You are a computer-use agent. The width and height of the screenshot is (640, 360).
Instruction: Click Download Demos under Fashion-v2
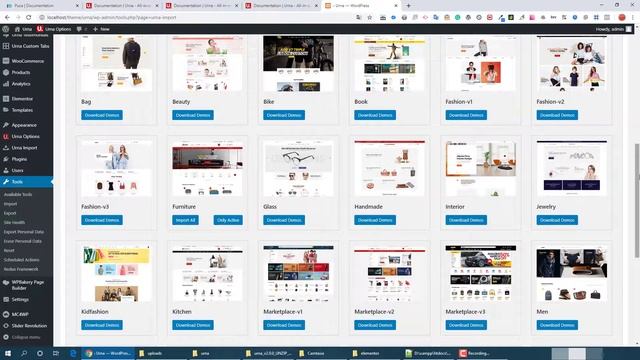(x=557, y=115)
